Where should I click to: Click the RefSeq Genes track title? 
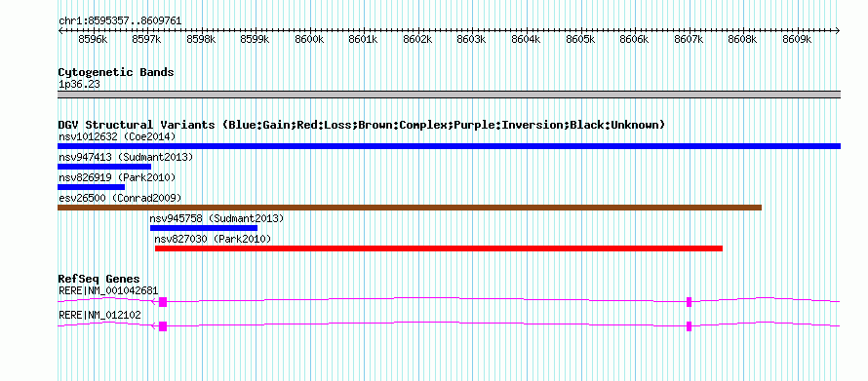pos(99,279)
